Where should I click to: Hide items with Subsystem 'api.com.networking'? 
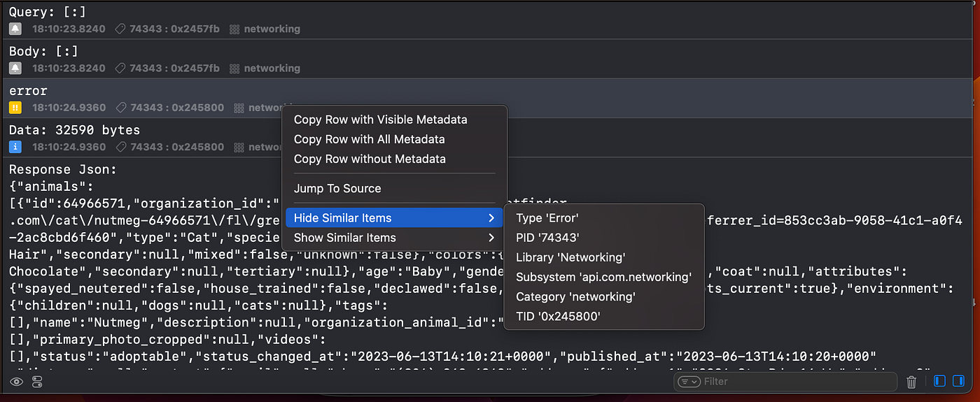coord(603,277)
